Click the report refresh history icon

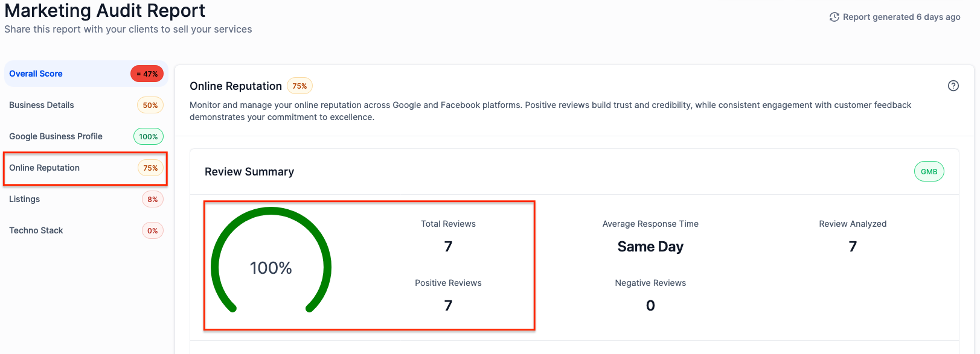pos(834,17)
